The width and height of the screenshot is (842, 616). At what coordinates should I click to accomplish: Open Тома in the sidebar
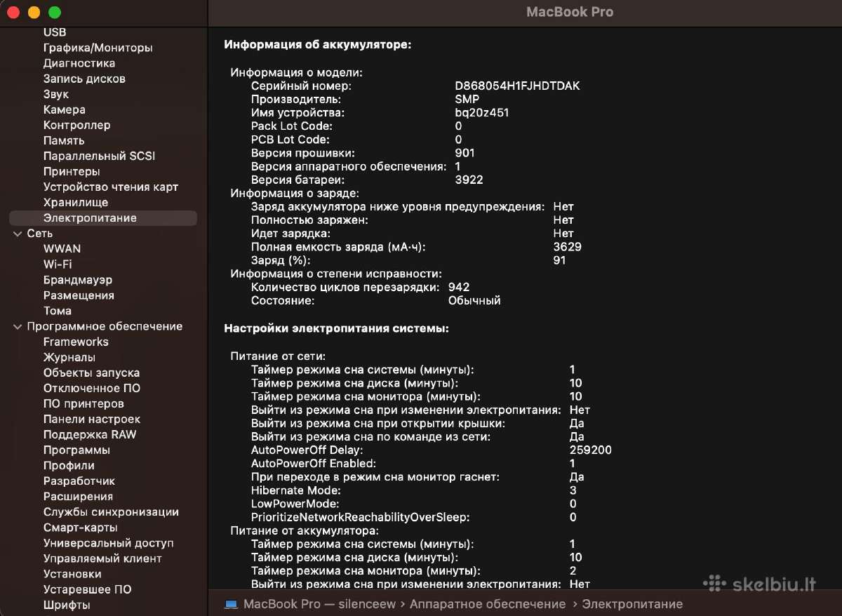tap(58, 311)
